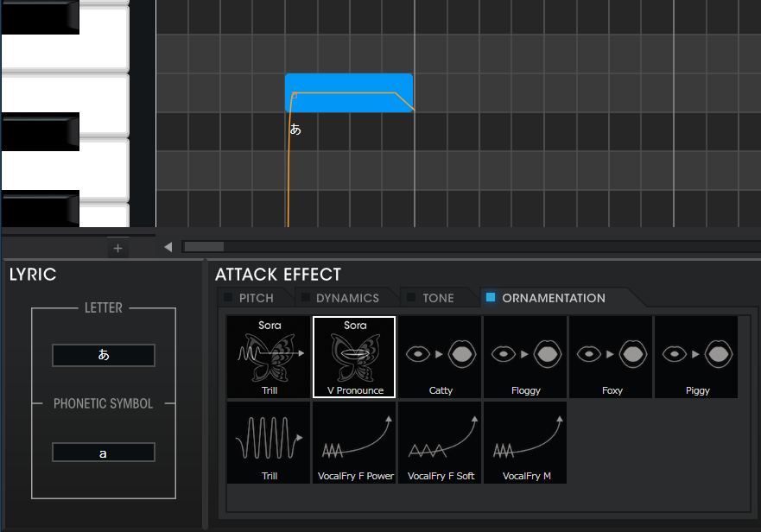Viewport: 761px width, 532px height.
Task: Apply the VocalFry F Power effect
Action: [354, 443]
